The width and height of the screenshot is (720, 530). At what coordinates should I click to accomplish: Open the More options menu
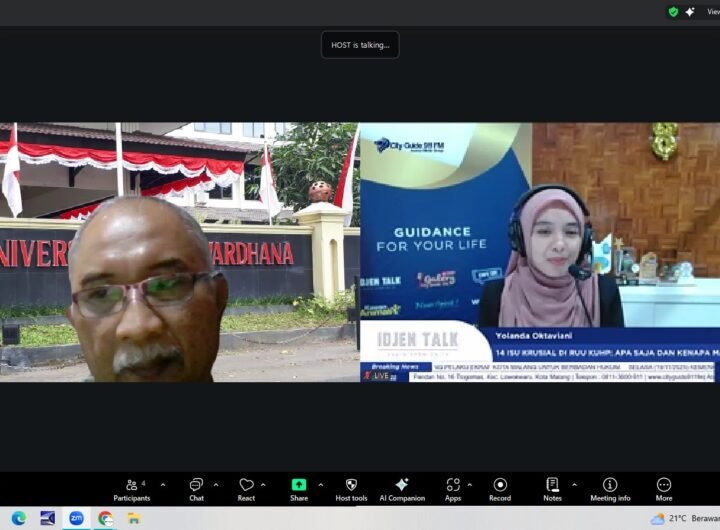point(664,489)
